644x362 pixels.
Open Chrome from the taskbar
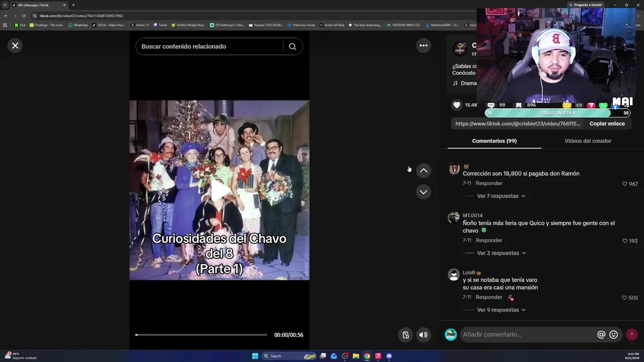367,356
